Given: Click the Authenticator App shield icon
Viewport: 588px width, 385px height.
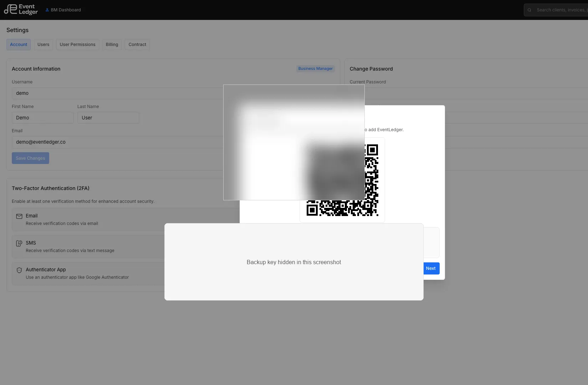Looking at the screenshot, I should point(19,270).
